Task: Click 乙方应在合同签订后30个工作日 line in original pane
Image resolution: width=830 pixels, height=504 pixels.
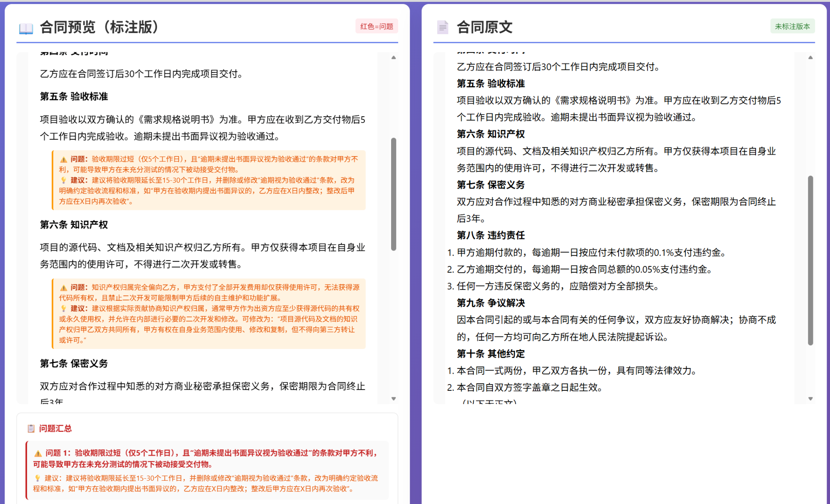Action: coord(559,67)
